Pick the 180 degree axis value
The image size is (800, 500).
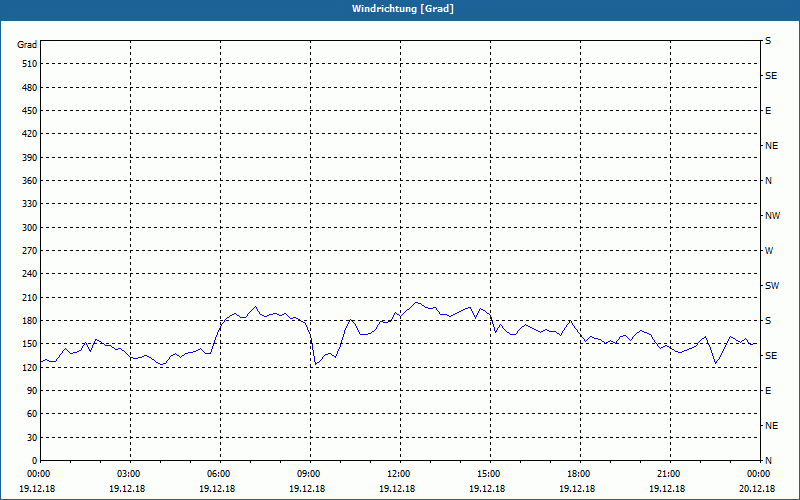[30, 321]
